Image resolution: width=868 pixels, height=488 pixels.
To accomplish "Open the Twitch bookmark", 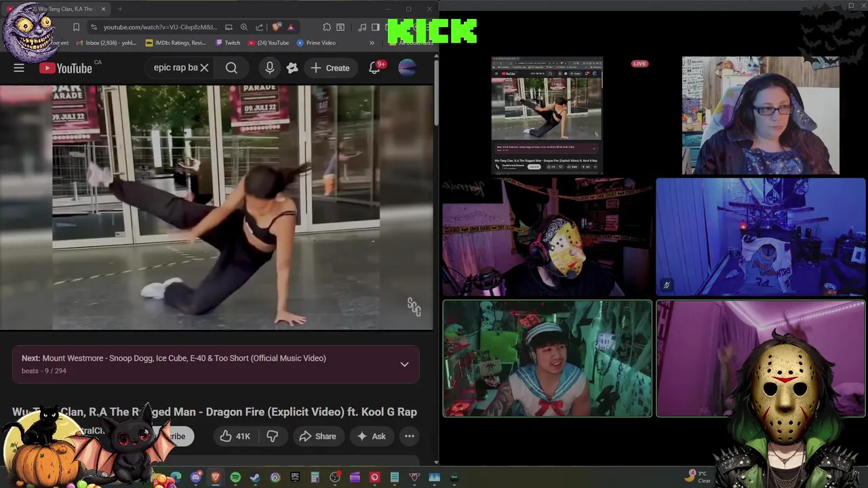I will [x=228, y=43].
